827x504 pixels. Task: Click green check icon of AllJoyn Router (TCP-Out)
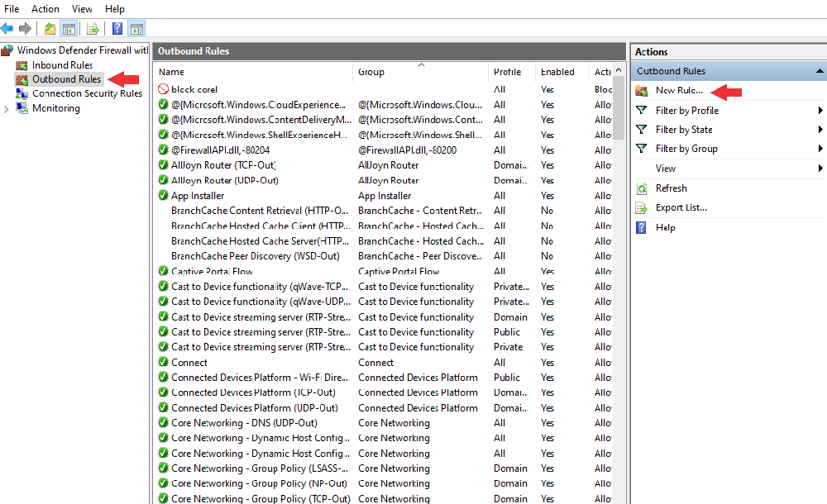[x=164, y=165]
